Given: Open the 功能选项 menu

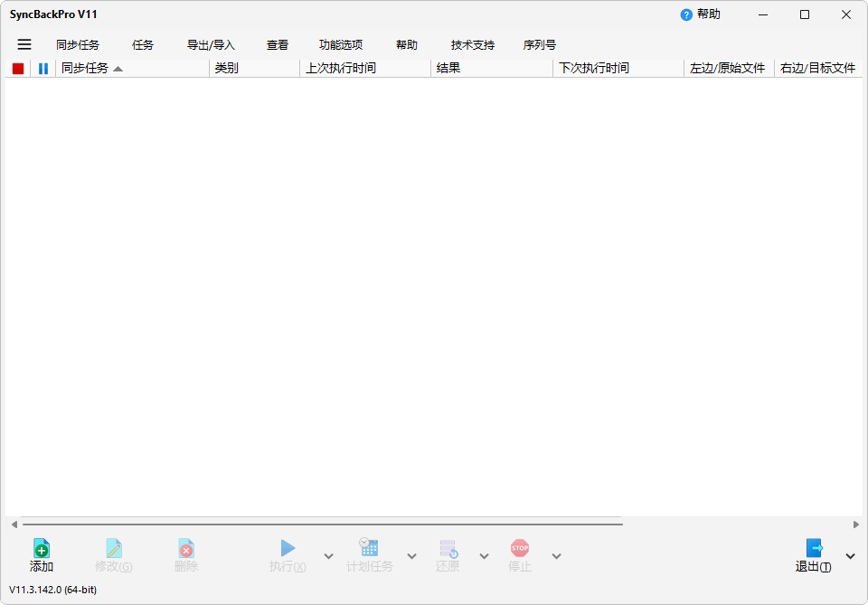Looking at the screenshot, I should 340,43.
